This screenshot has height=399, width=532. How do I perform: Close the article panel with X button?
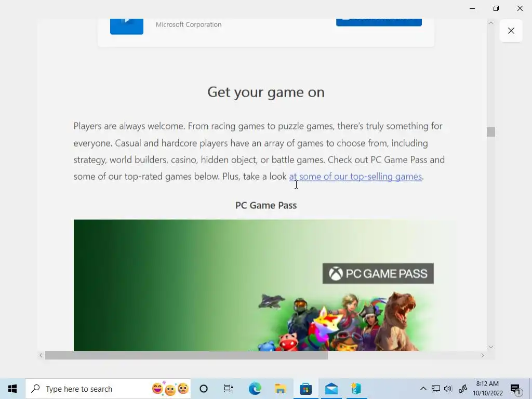tap(511, 31)
